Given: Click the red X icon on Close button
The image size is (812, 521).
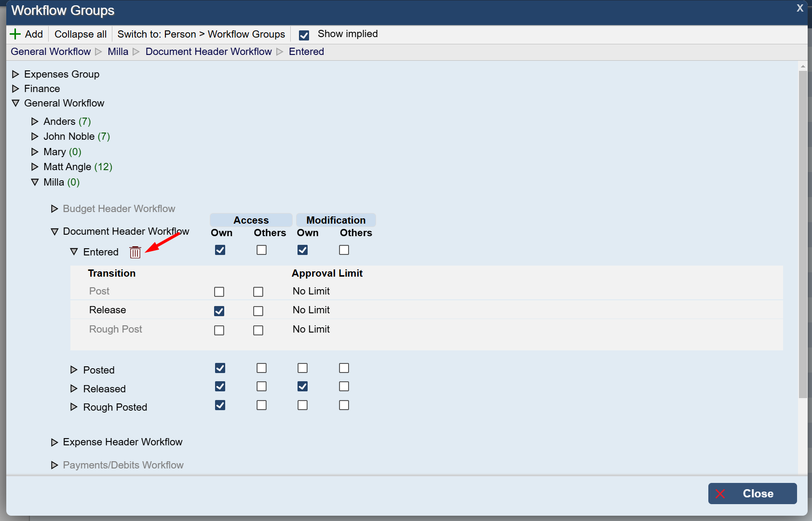Looking at the screenshot, I should pyautogui.click(x=720, y=494).
